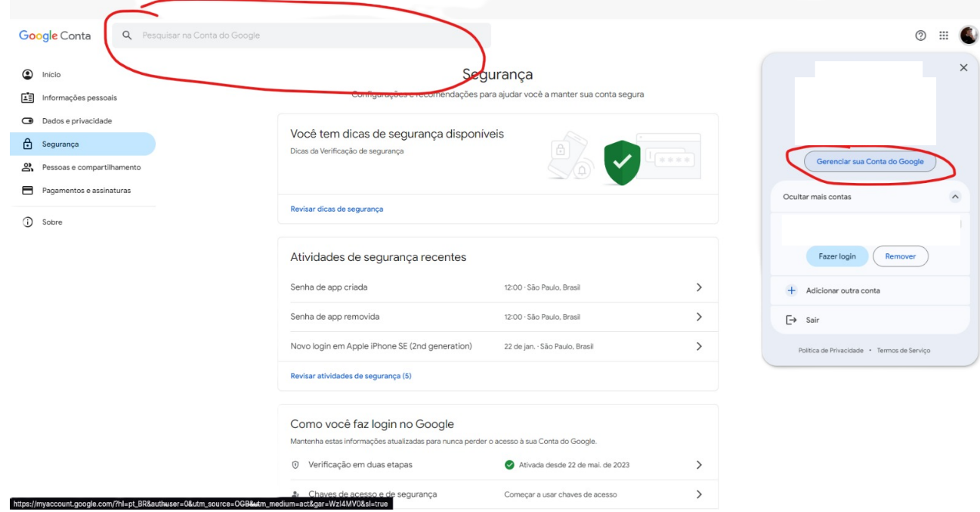The width and height of the screenshot is (980, 512).
Task: Select Segurança in the sidebar
Action: 82,144
